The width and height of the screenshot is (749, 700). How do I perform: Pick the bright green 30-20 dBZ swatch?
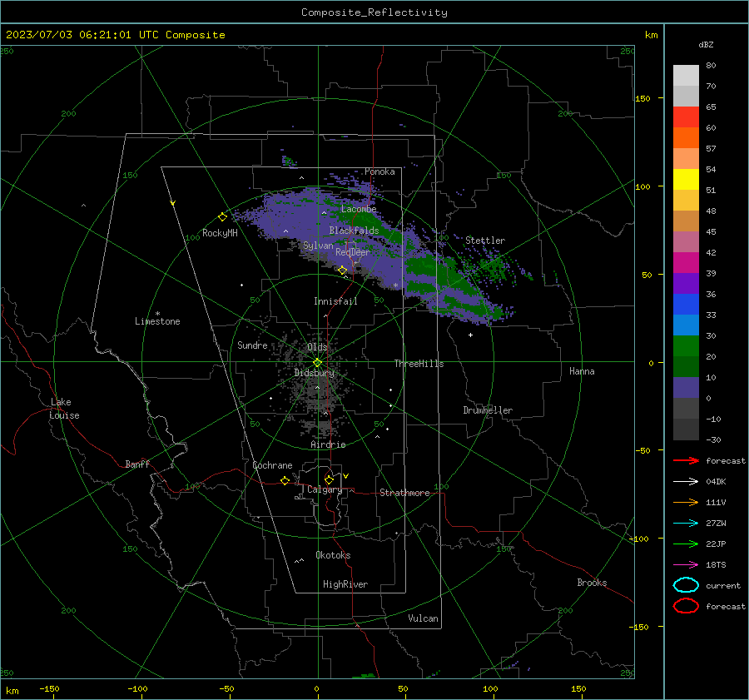686,346
